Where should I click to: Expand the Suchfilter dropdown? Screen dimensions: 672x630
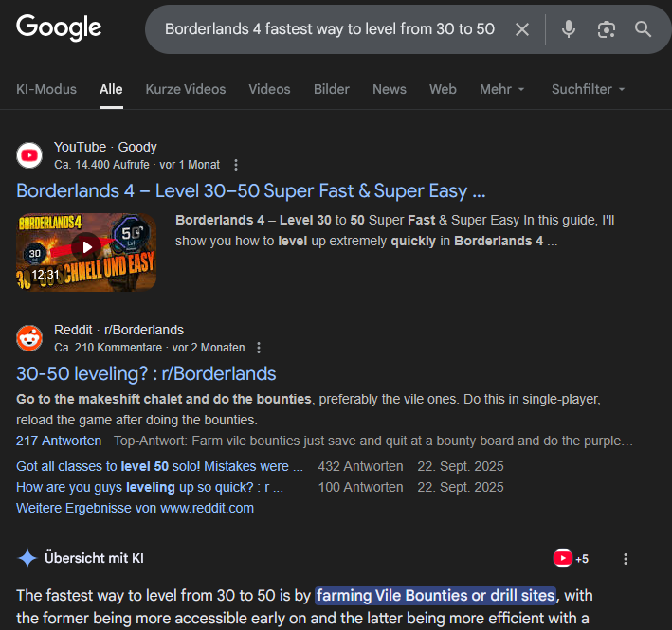(x=588, y=89)
